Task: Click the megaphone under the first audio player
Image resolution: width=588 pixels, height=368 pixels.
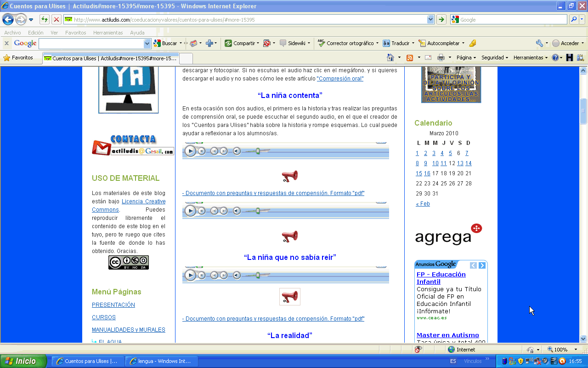Action: [290, 176]
